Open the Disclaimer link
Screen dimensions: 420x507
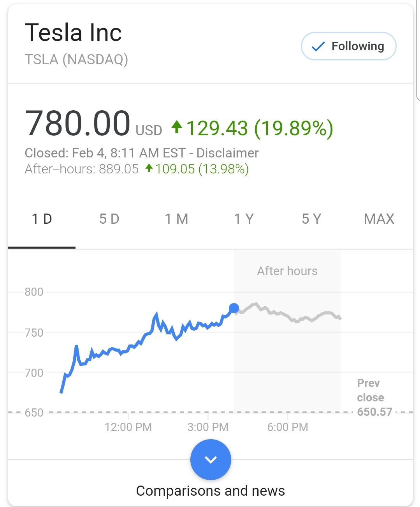click(227, 153)
